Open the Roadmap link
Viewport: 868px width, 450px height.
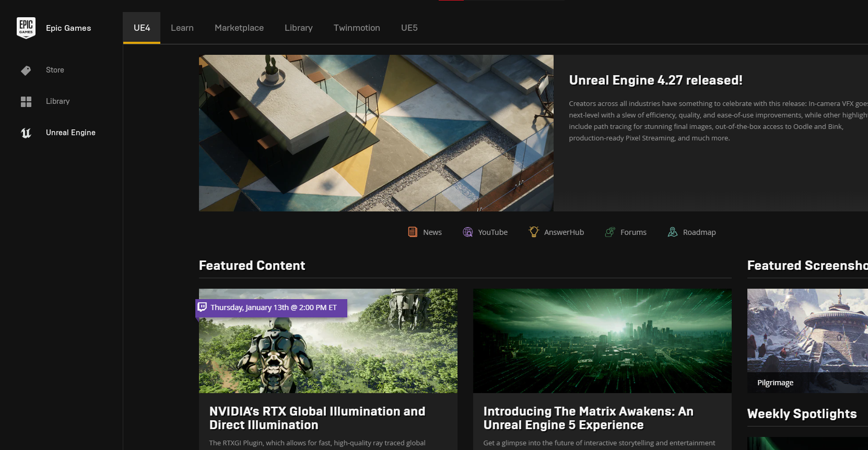(x=699, y=232)
